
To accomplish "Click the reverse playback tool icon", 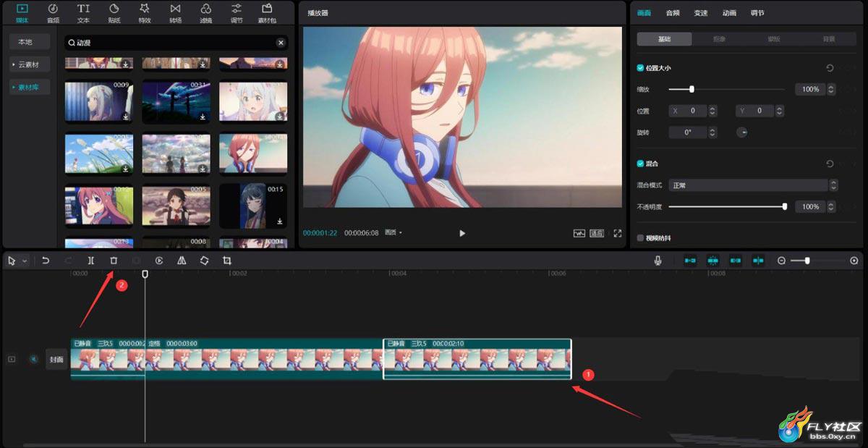I will (159, 261).
